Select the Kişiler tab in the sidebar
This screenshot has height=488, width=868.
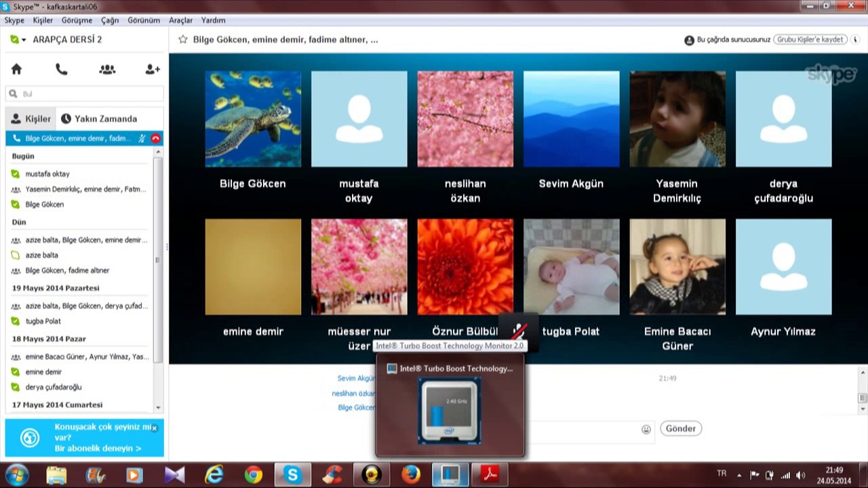(x=31, y=119)
